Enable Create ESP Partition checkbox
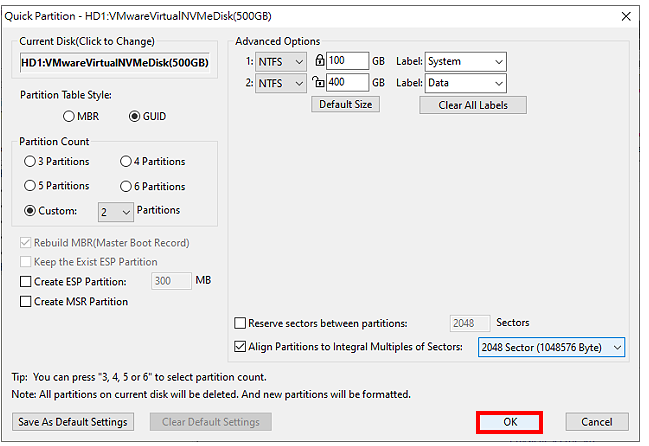649x446 pixels. pyautogui.click(x=26, y=282)
